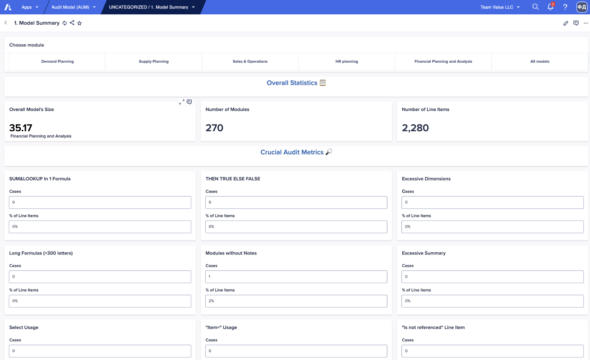590x360 pixels.
Task: Open the notifications bell
Action: (550, 7)
